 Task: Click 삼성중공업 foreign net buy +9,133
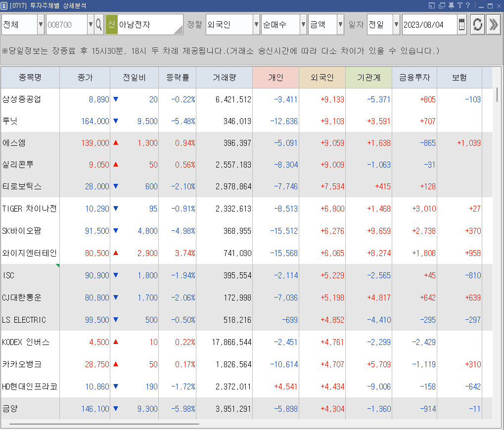332,99
